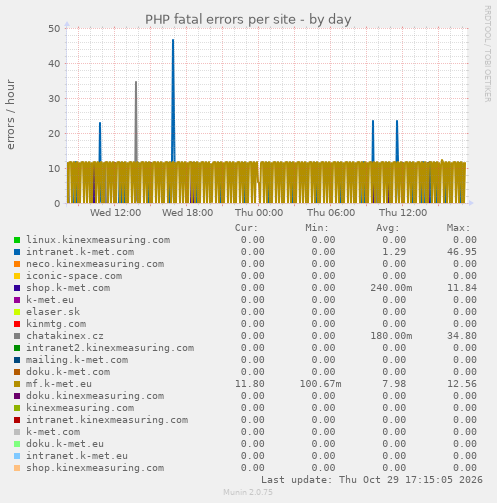Viewport: 497px width, 503px height.
Task: Click the 'Wed 12:00' time axis label
Action: coord(115,213)
